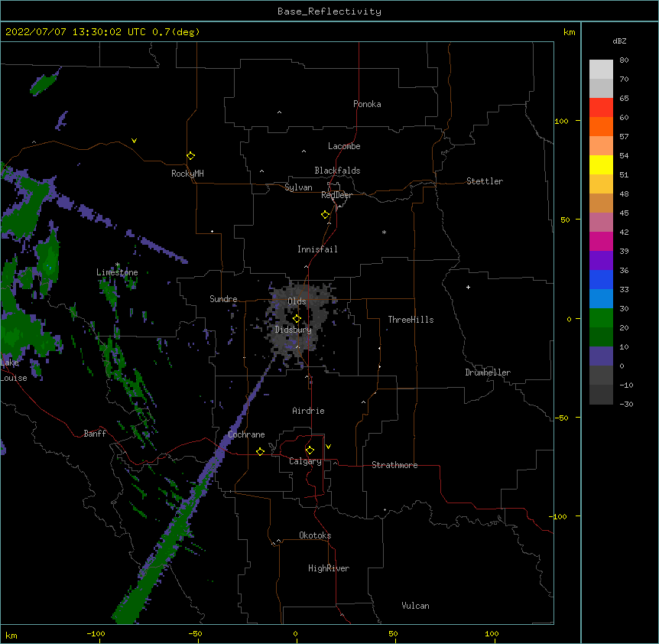659x644 pixels.
Task: Click the magenta 39-42 dBZ legend swatch
Action: coord(601,241)
